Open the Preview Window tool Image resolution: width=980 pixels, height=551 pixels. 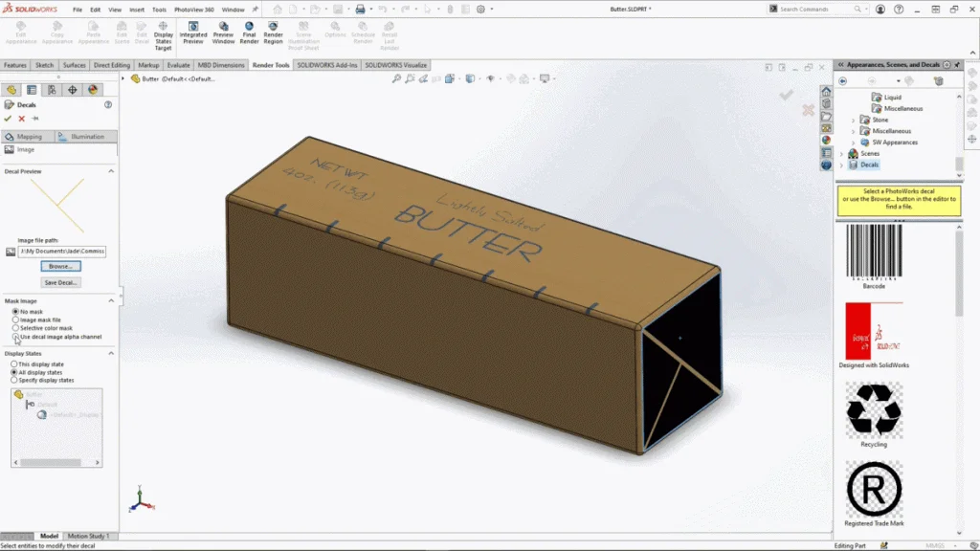click(223, 33)
